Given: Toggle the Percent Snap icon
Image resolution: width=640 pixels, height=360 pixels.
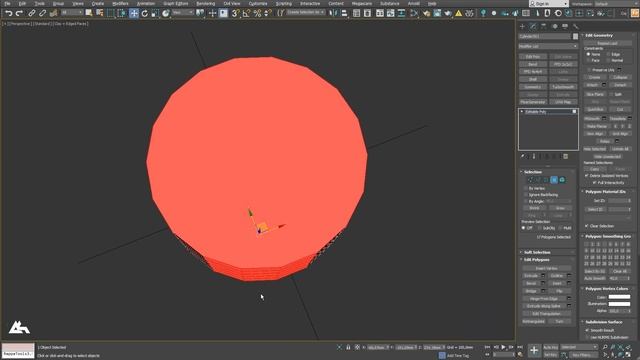Looking at the screenshot, I should tap(257, 13).
